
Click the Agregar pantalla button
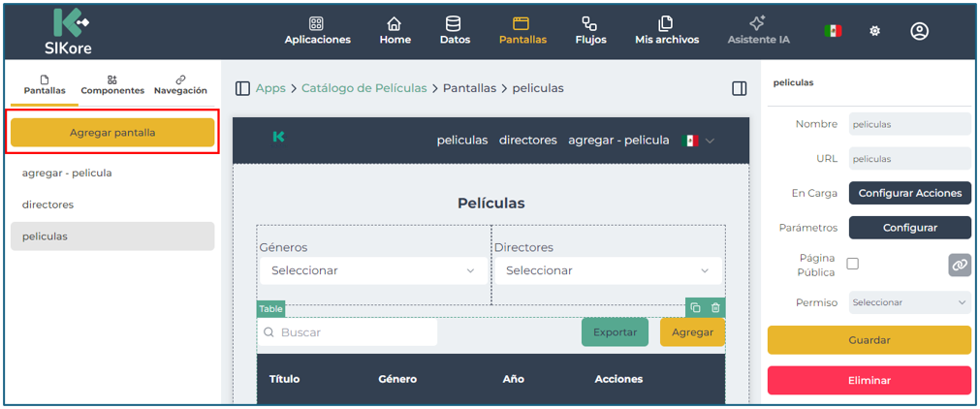[x=112, y=133]
